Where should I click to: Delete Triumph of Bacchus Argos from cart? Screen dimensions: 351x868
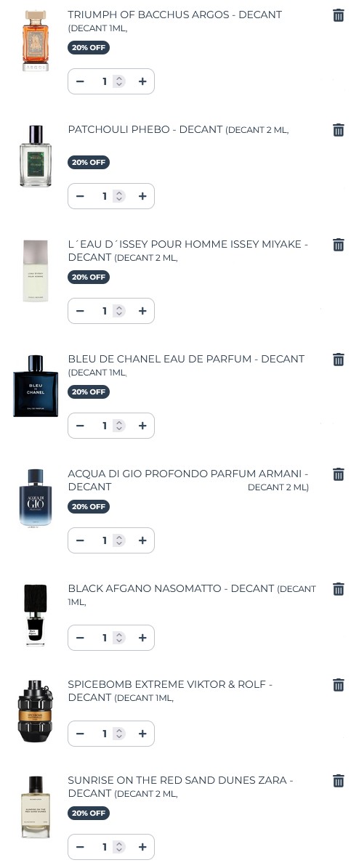[338, 15]
